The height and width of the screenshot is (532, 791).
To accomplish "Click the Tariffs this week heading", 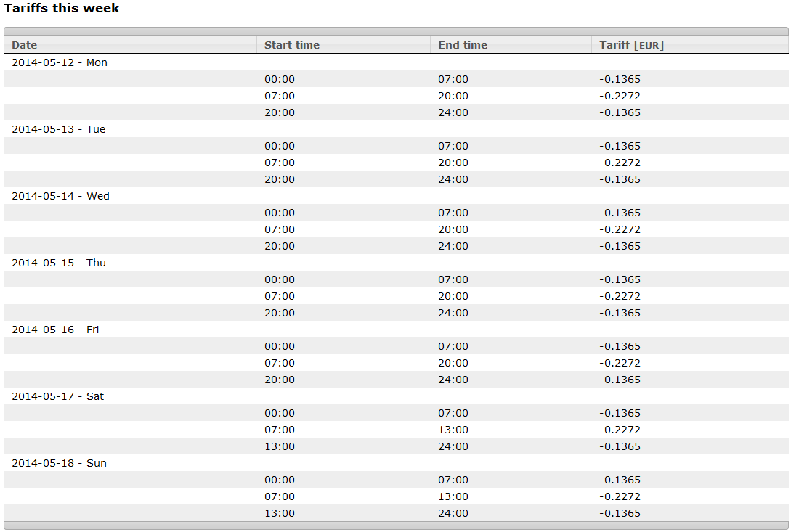I will click(x=62, y=8).
